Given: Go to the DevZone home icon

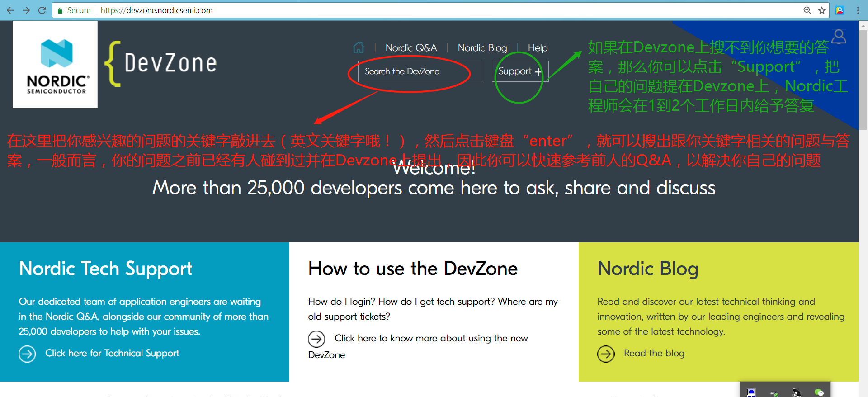Looking at the screenshot, I should [x=359, y=47].
